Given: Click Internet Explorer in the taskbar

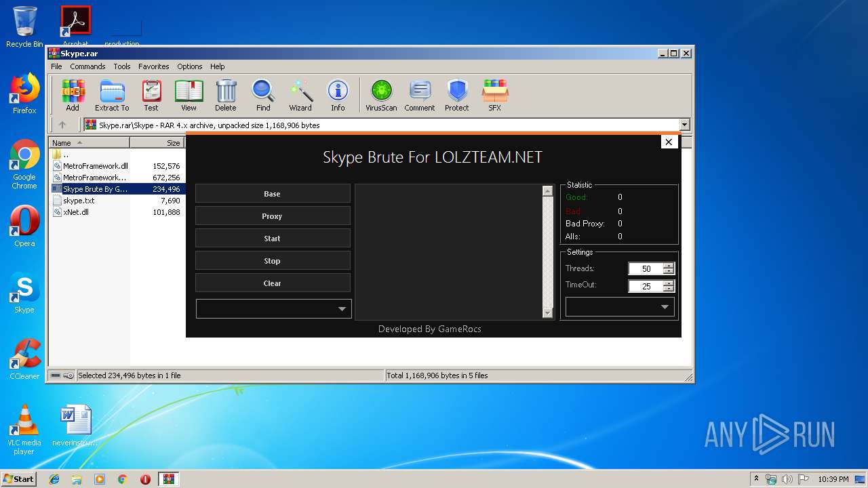Looking at the screenshot, I should click(x=54, y=479).
